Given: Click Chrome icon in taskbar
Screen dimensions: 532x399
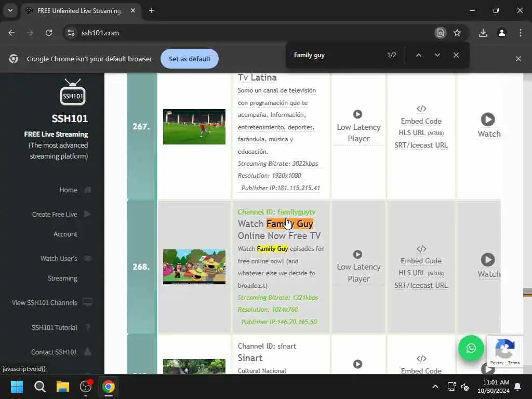Looking at the screenshot, I should click(x=109, y=387).
